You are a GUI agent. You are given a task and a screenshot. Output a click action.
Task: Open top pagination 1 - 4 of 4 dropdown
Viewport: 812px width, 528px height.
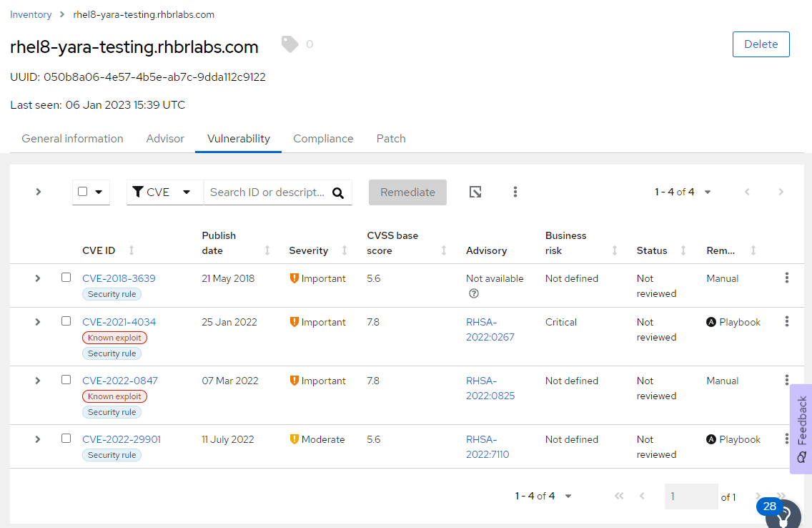[683, 192]
